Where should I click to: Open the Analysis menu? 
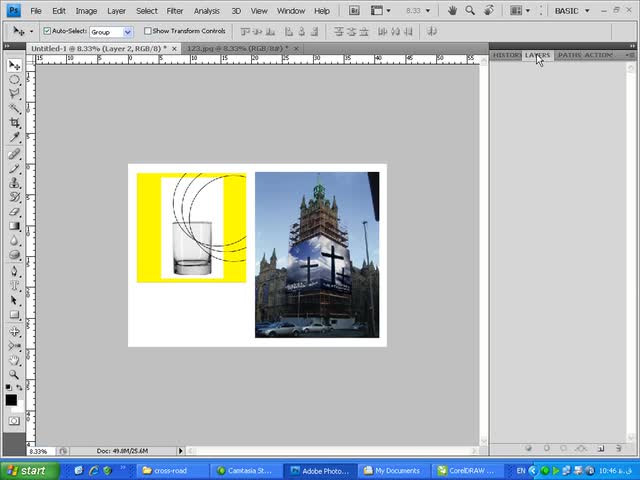(x=207, y=11)
